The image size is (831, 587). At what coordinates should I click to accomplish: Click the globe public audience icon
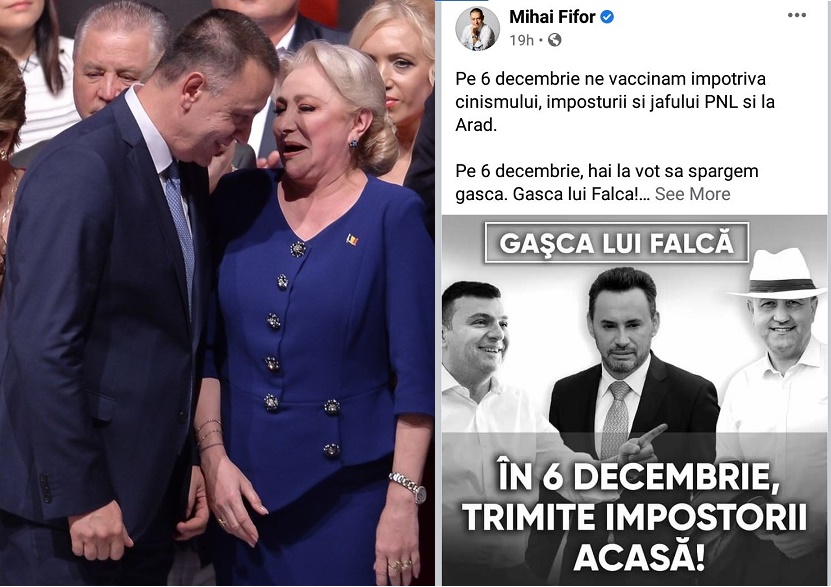click(x=554, y=40)
